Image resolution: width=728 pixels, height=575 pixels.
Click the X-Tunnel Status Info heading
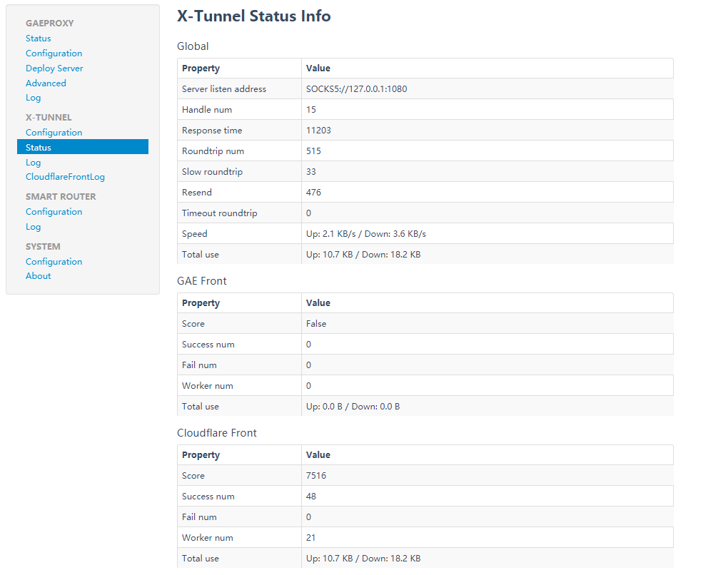[253, 16]
